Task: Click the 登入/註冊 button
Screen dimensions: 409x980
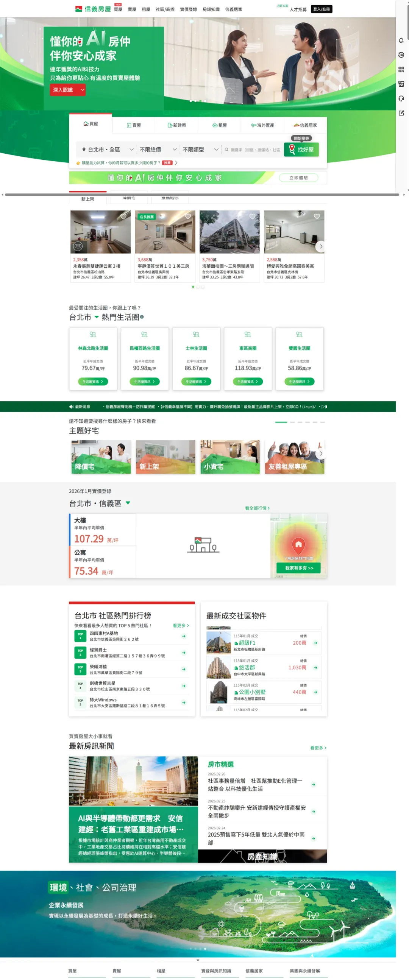Action: coord(322,9)
